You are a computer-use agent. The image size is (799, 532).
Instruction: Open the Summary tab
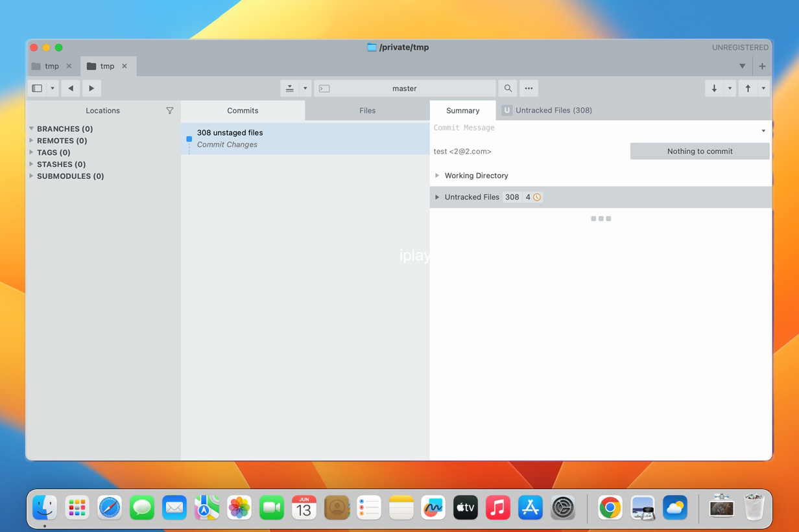tap(463, 111)
